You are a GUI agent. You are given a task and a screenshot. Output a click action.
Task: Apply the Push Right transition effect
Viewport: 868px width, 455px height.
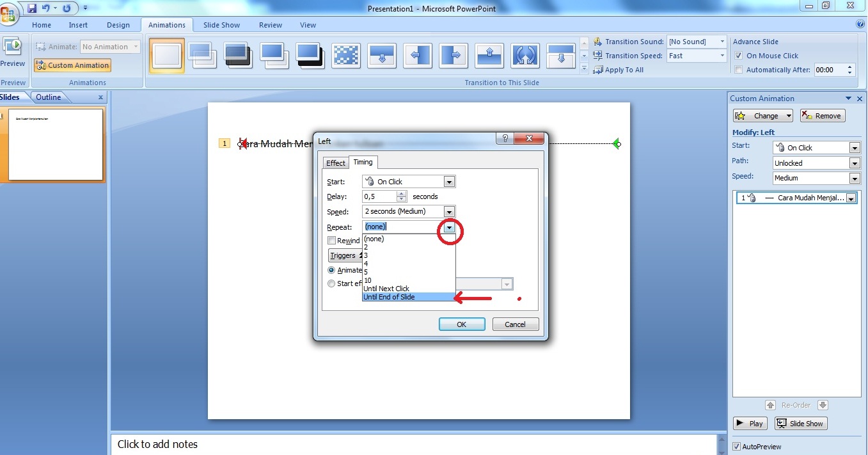(x=454, y=56)
